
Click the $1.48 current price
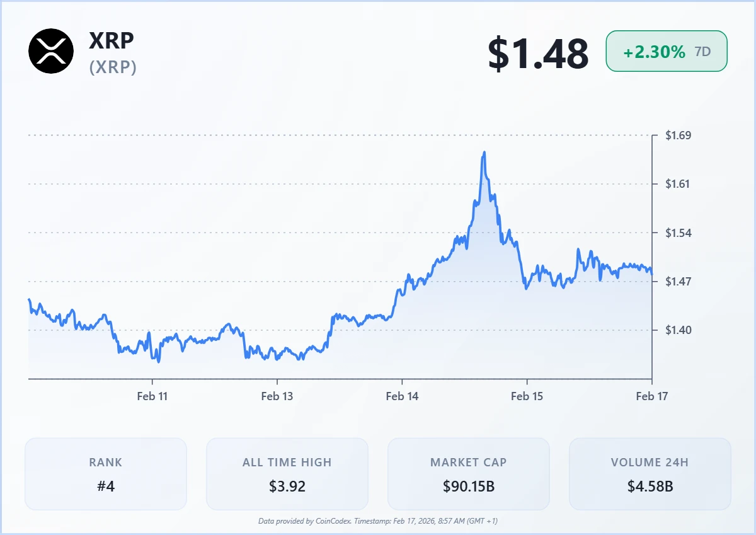point(538,54)
